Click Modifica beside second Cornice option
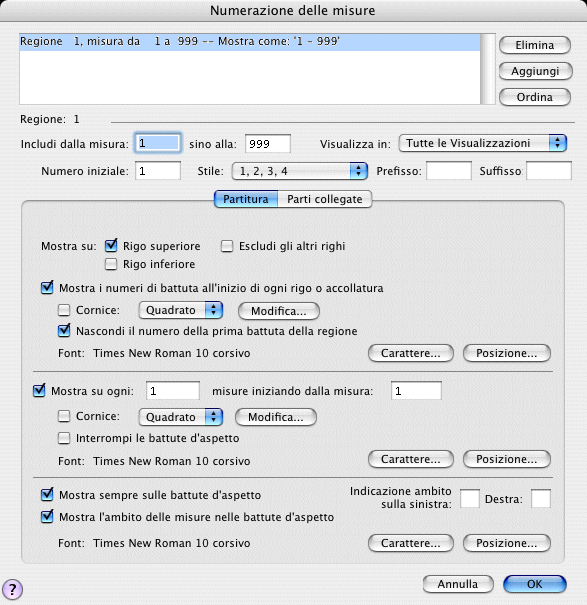 (276, 417)
